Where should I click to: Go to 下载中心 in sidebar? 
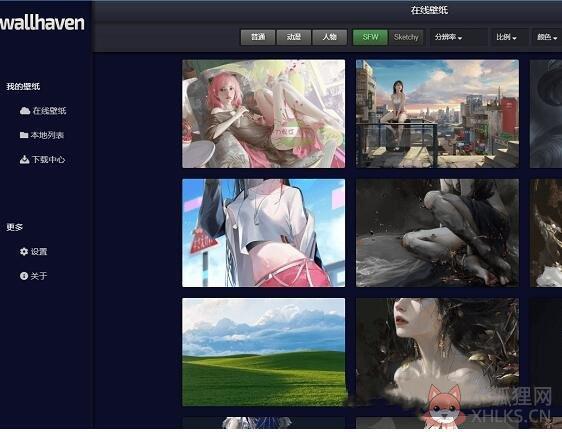click(43, 159)
